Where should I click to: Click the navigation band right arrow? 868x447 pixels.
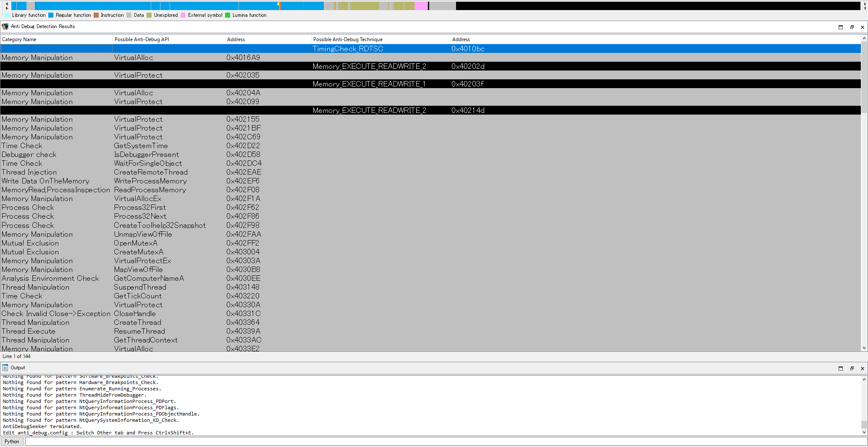(x=6, y=8)
